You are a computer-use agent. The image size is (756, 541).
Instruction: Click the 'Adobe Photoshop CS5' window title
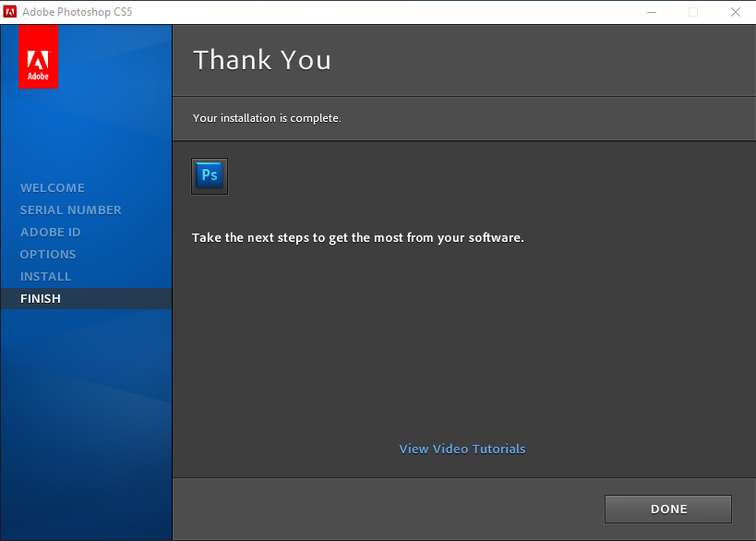coord(78,12)
